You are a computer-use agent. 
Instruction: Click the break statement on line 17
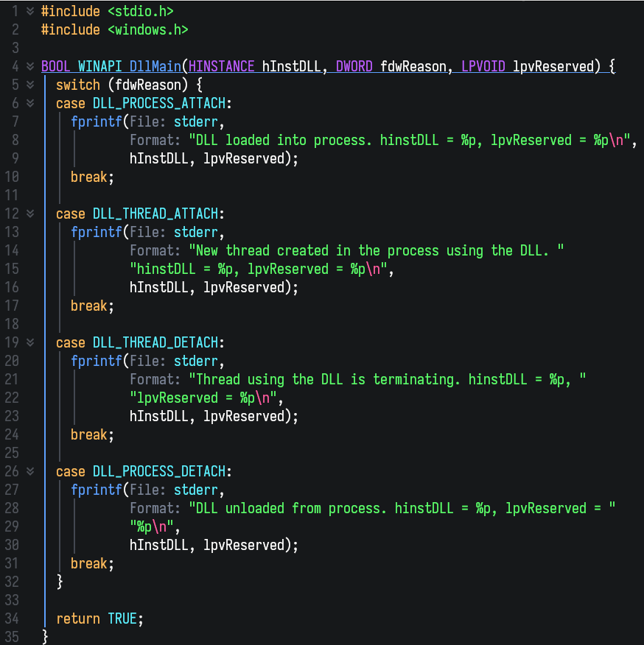point(89,306)
